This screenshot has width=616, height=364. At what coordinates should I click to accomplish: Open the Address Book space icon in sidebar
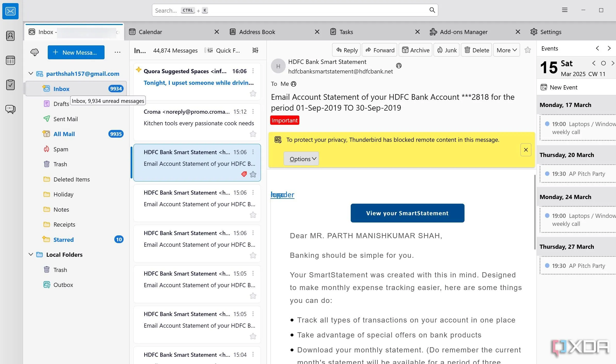pyautogui.click(x=10, y=36)
